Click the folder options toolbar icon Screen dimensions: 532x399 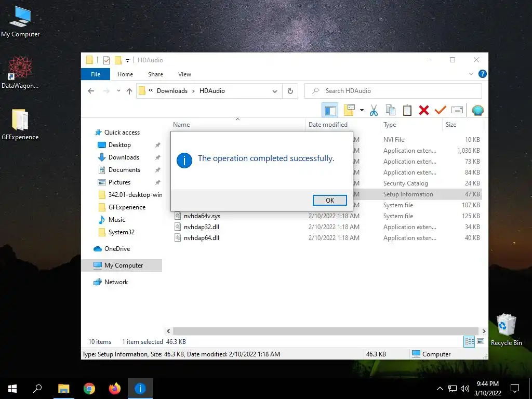pos(350,110)
